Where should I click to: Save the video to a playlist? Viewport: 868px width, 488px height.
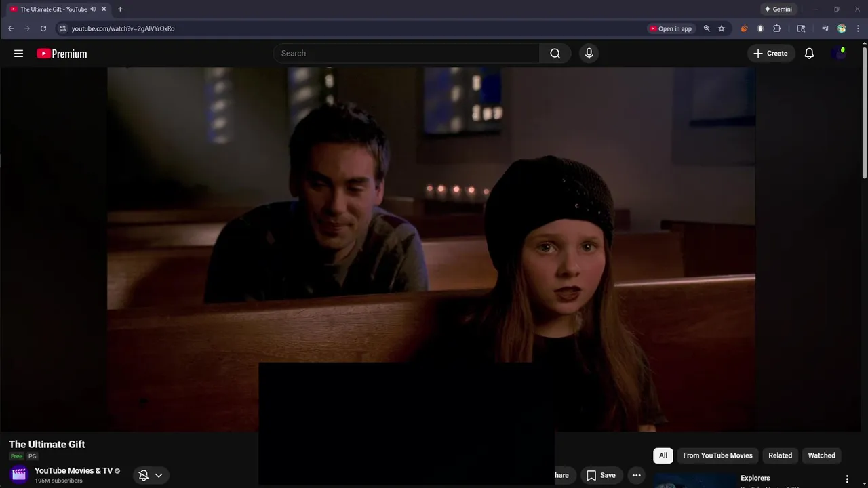click(x=601, y=475)
